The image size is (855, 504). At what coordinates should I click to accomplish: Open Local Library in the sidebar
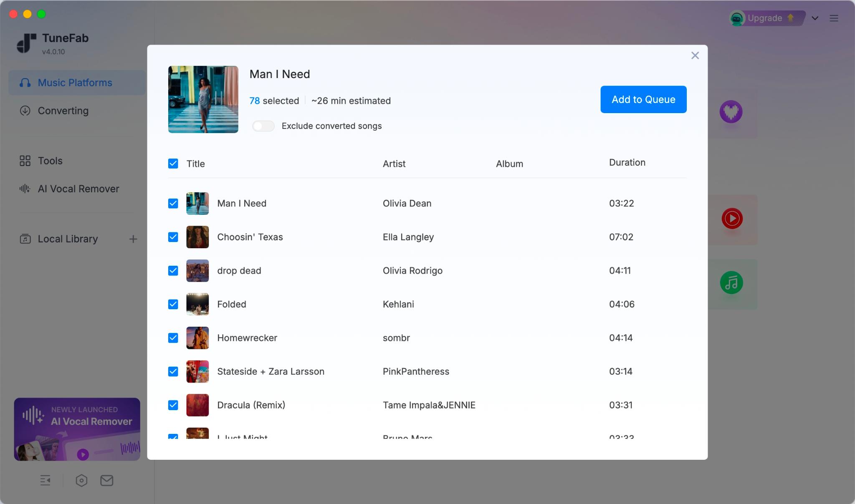68,239
